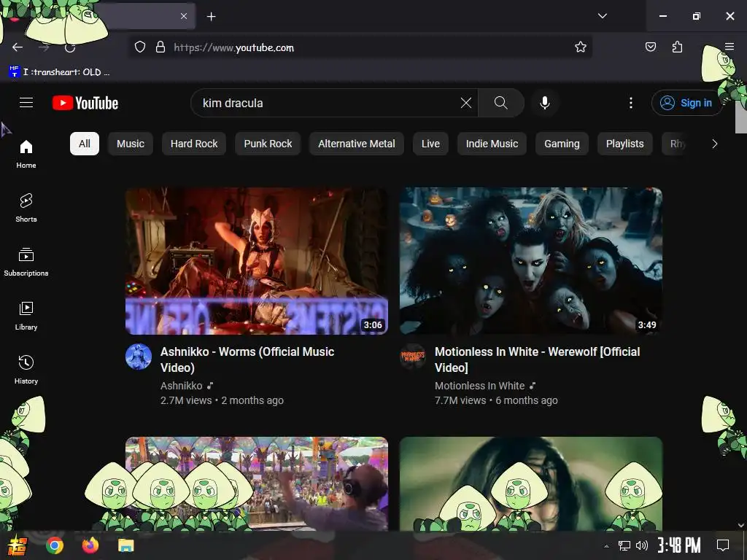Select the All filter chip
The height and width of the screenshot is (560, 747).
[x=85, y=144]
